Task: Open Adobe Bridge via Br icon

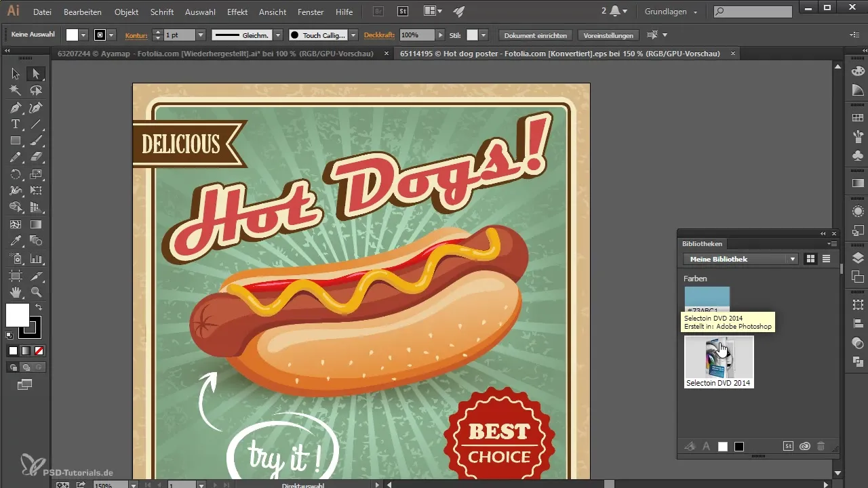Action: [x=380, y=12]
